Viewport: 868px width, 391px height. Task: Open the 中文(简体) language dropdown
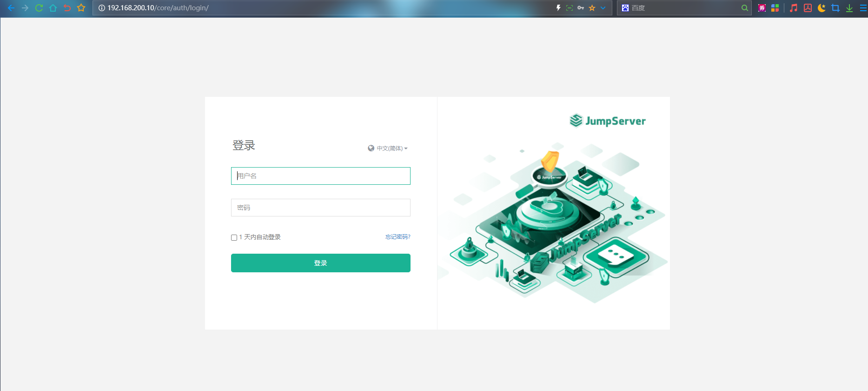pyautogui.click(x=392, y=148)
